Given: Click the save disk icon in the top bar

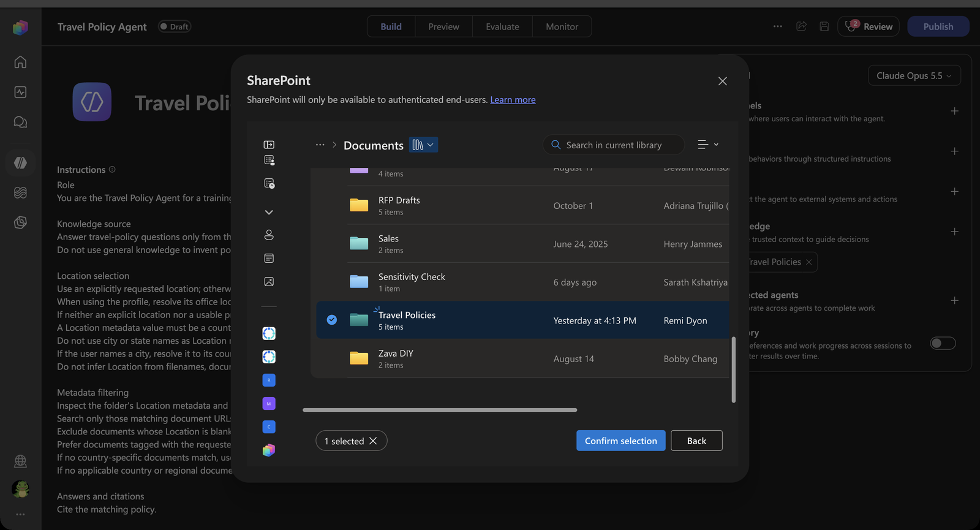Looking at the screenshot, I should click(824, 26).
